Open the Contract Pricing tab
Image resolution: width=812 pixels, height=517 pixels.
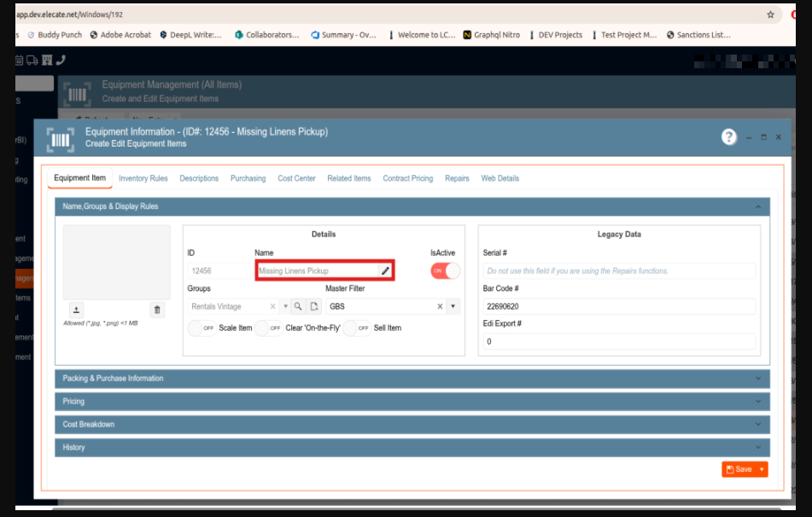tap(407, 178)
